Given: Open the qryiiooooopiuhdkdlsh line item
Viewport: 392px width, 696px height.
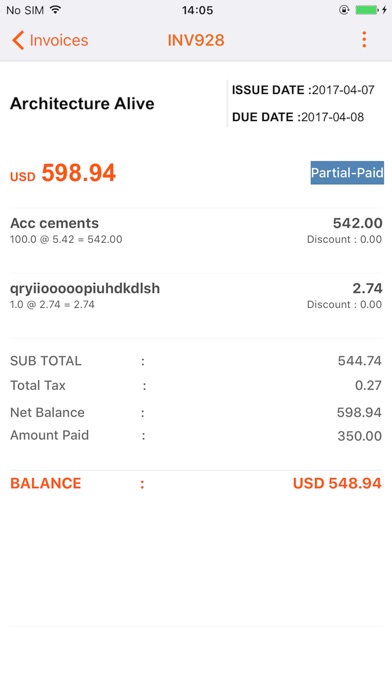Looking at the screenshot, I should click(196, 296).
